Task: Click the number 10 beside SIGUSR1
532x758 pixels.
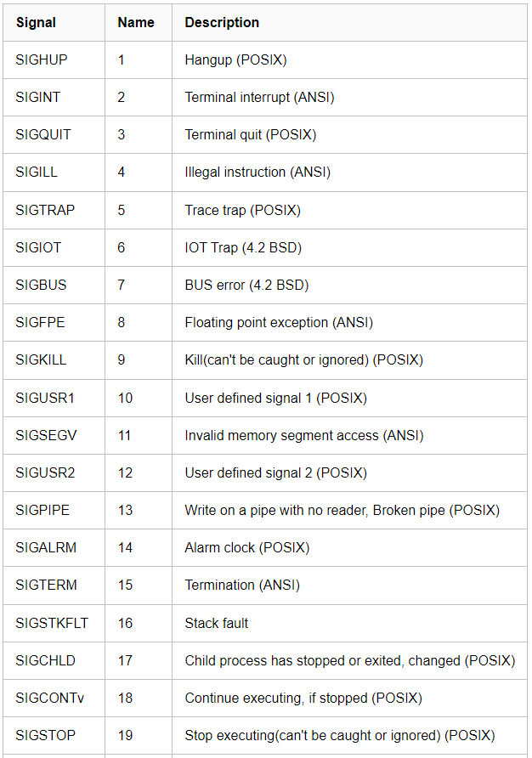Action: coord(125,398)
